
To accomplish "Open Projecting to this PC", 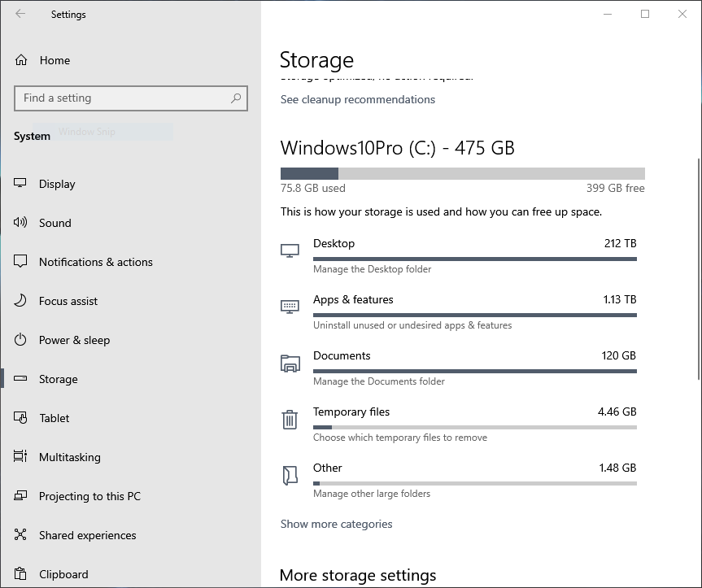I will [89, 496].
